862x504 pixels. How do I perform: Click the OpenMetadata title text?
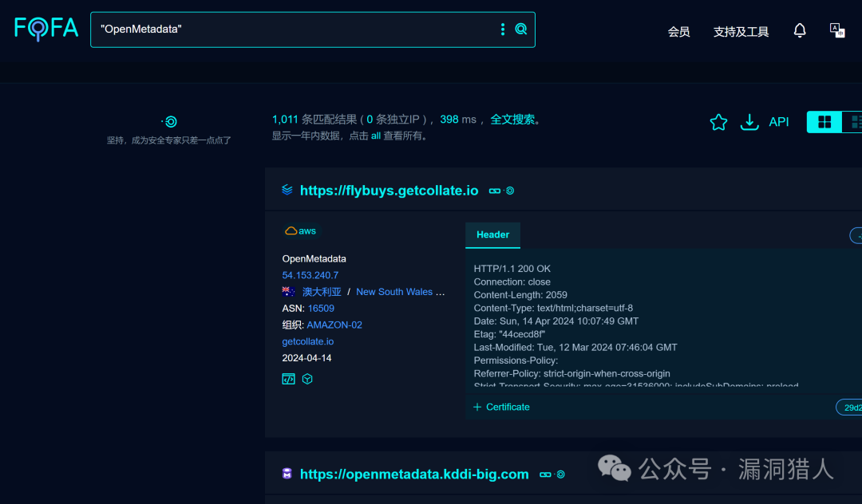[314, 258]
